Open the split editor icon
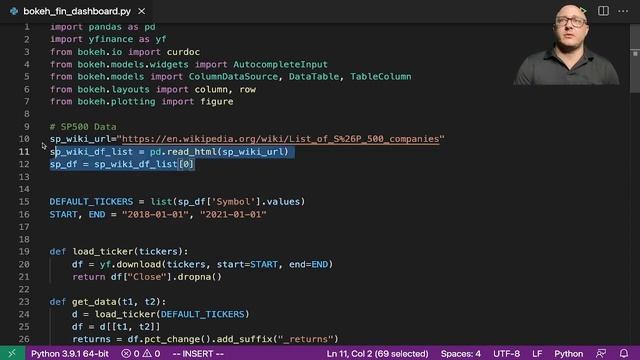 (603, 11)
